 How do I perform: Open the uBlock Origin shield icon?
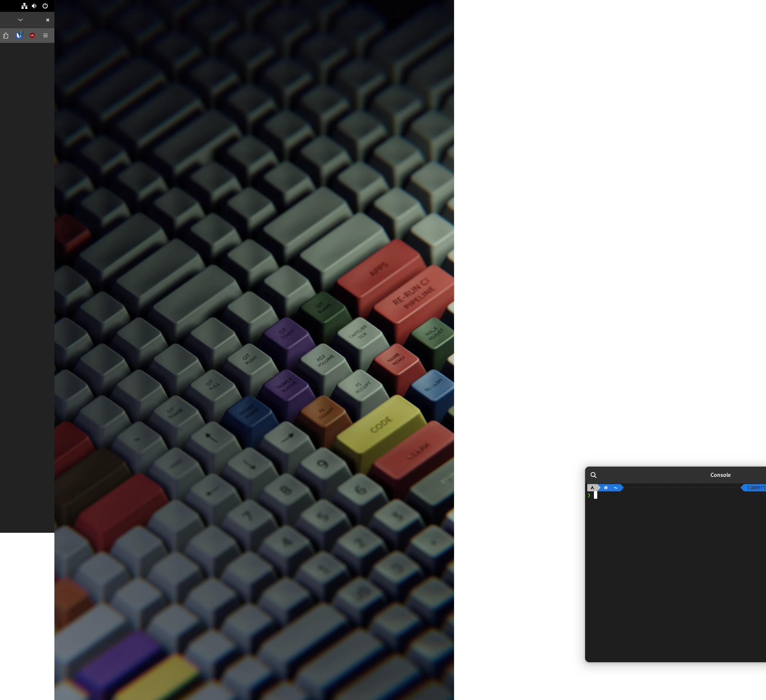coord(32,35)
